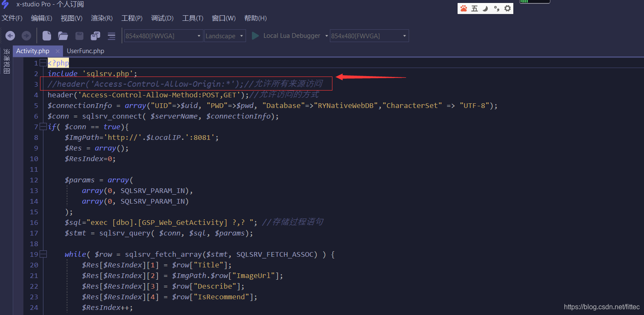Click the Baidu paw input method icon

click(x=464, y=9)
